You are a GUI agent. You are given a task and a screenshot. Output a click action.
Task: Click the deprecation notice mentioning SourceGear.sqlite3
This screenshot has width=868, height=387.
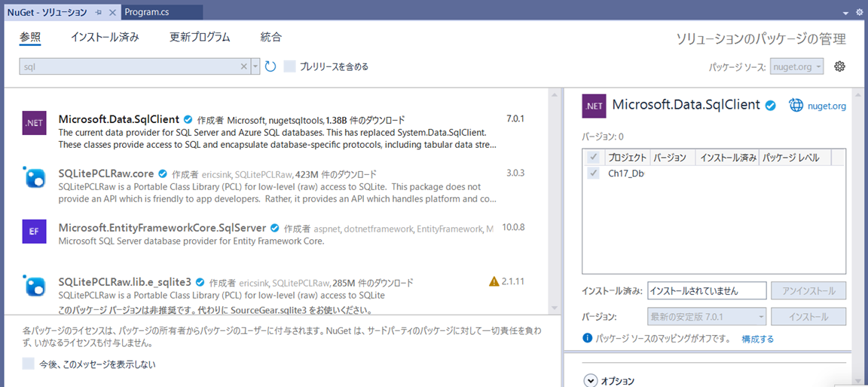pos(216,309)
